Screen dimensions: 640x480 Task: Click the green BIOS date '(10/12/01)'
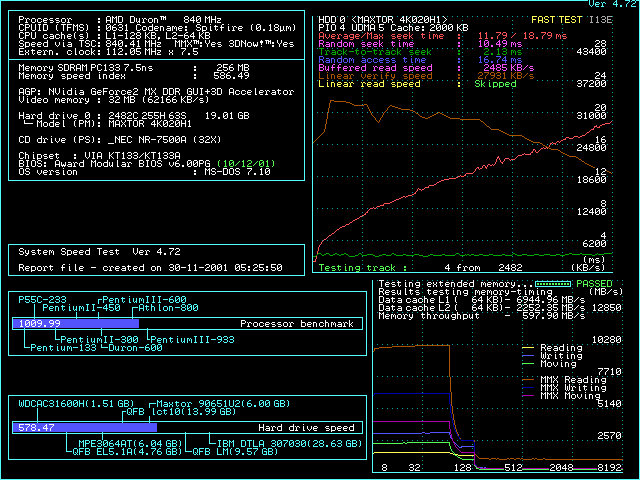pyautogui.click(x=246, y=164)
